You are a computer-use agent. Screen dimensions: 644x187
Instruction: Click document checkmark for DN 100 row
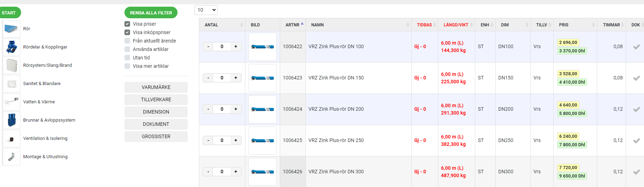coord(636,47)
